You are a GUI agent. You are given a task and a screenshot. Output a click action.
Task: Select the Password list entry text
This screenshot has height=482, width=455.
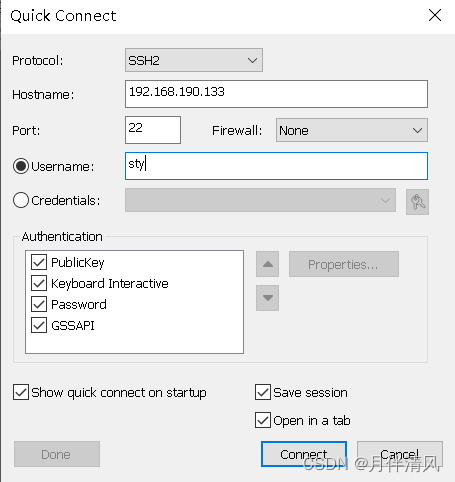click(x=79, y=304)
